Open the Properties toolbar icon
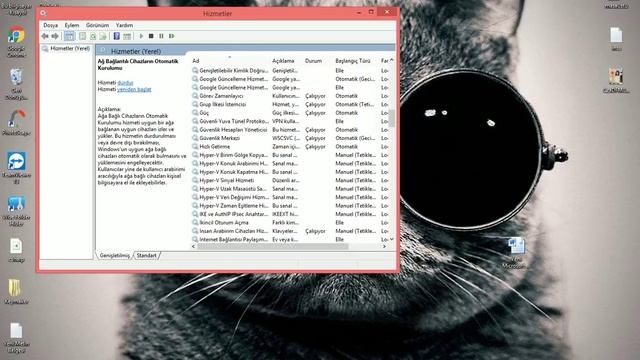The width and height of the screenshot is (640, 360). [x=83, y=36]
